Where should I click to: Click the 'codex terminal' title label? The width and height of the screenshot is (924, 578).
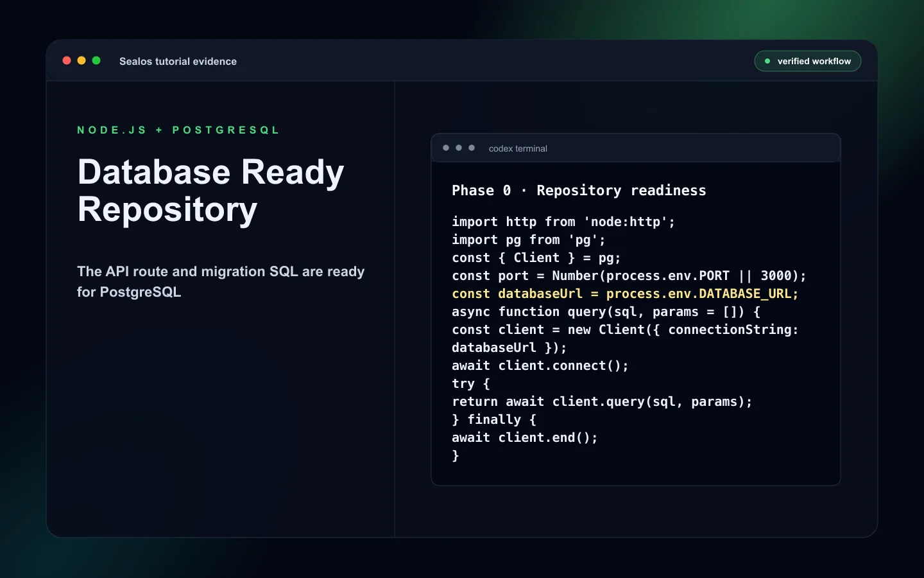pos(518,148)
